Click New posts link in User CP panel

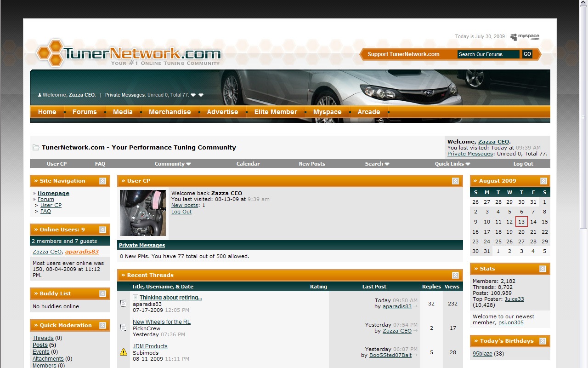tap(185, 205)
